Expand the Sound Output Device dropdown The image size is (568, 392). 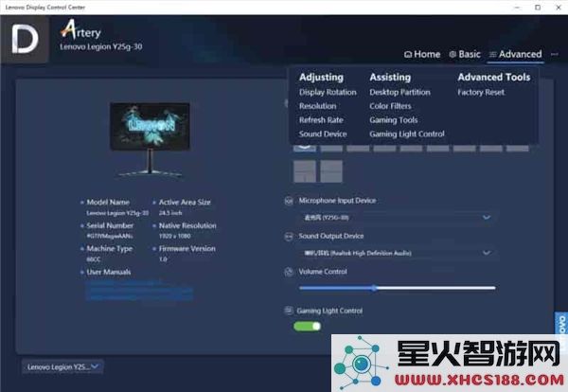[x=398, y=253]
